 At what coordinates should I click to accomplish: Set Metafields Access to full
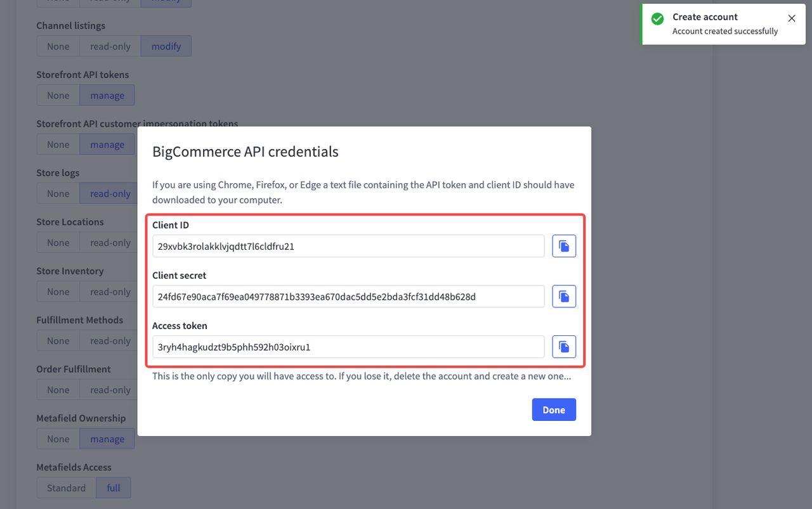[x=114, y=487]
